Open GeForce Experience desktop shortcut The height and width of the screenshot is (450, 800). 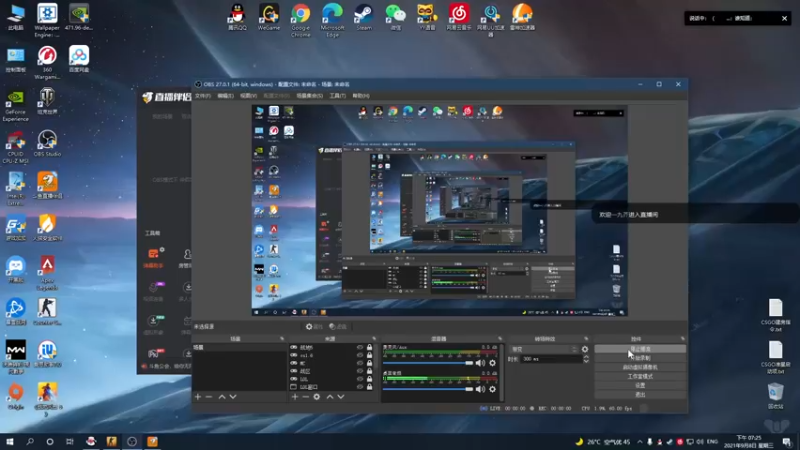[15, 106]
